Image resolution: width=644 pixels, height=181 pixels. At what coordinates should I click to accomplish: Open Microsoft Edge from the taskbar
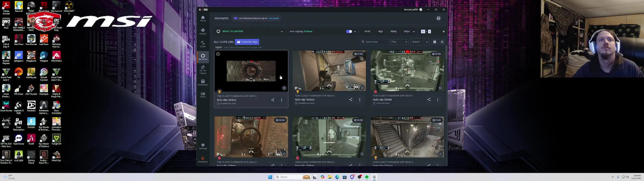coord(337,177)
